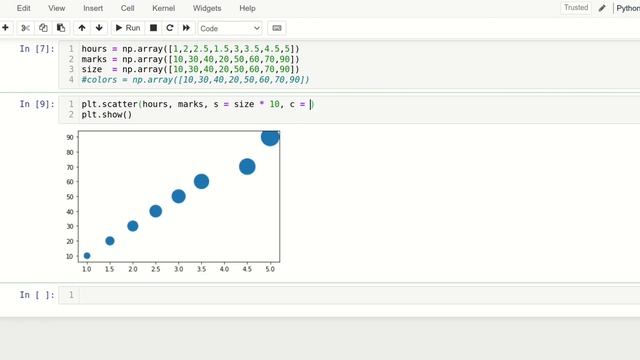Copy selected cells icon
This screenshot has width=640, height=360.
[x=43, y=28]
